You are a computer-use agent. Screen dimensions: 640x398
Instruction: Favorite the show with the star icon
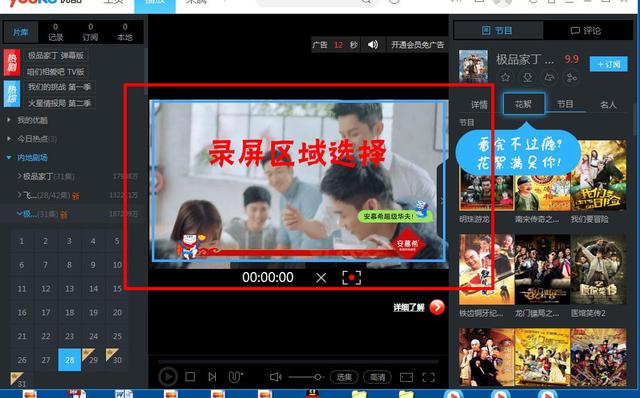505,77
